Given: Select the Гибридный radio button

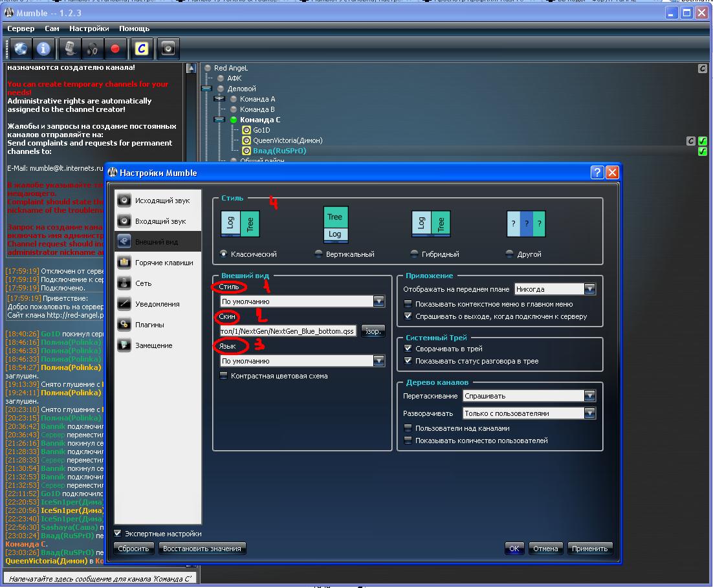Looking at the screenshot, I should coord(414,254).
